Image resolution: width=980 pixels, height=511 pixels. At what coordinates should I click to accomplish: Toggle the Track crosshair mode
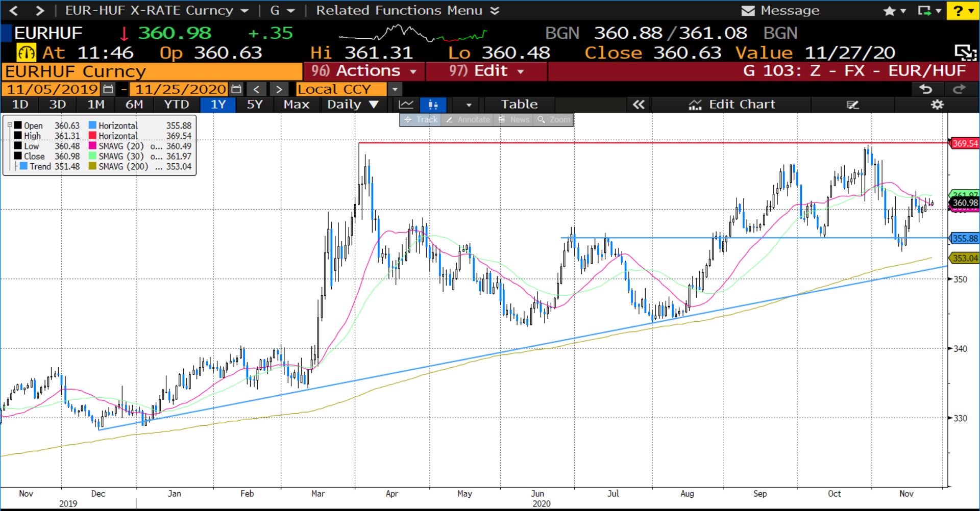421,119
